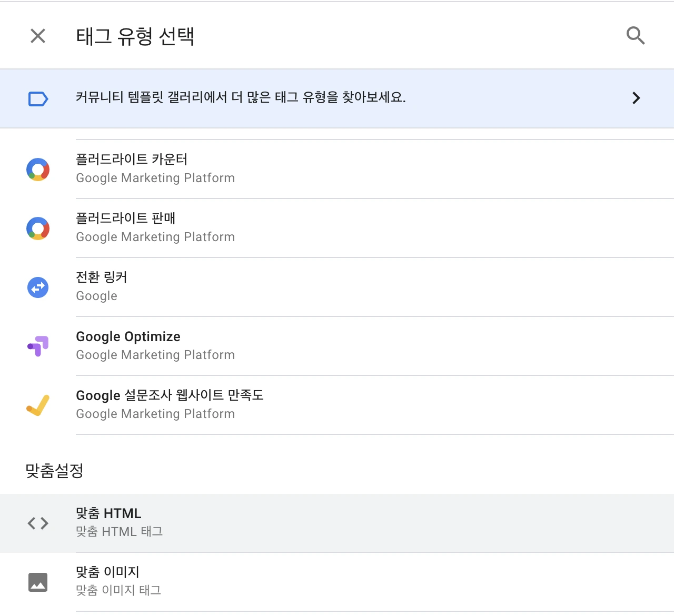674x616 pixels.
Task: Click the Google Optimize purple icon
Action: pos(38,346)
